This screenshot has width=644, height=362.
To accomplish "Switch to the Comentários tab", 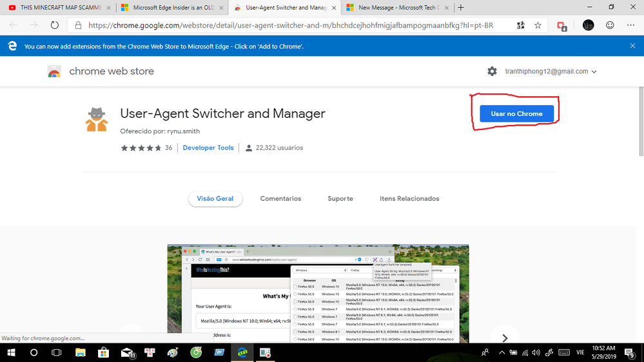I will pos(280,198).
